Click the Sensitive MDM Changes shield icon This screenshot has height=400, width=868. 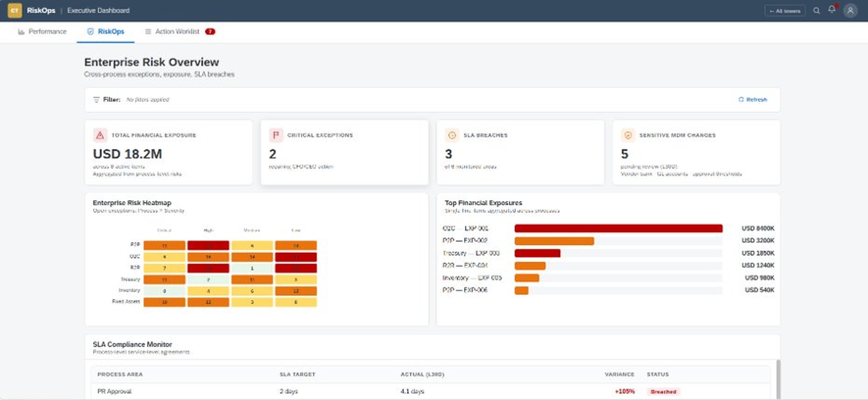628,135
